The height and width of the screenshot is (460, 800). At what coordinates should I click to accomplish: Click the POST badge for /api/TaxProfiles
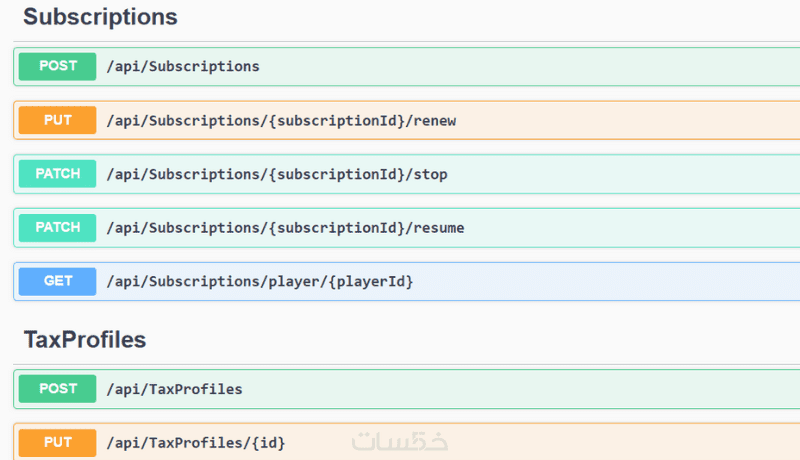[x=58, y=389]
